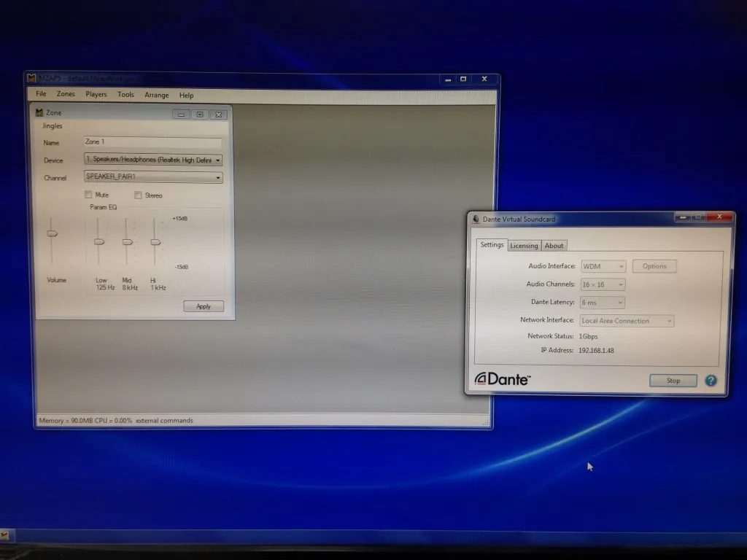This screenshot has width=747, height=560.
Task: Minimize the MZAPS main window
Action: pyautogui.click(x=448, y=79)
